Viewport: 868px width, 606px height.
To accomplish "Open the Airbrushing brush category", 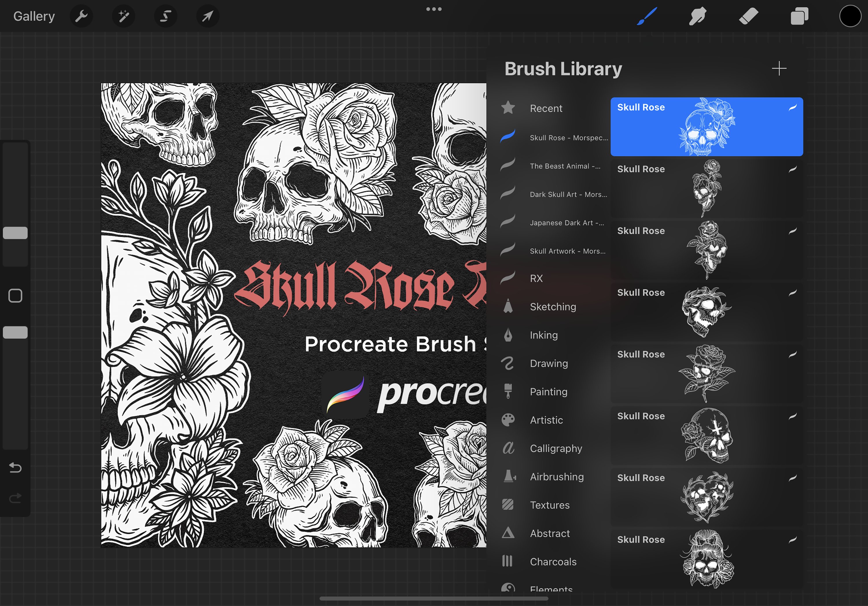I will pyautogui.click(x=556, y=477).
